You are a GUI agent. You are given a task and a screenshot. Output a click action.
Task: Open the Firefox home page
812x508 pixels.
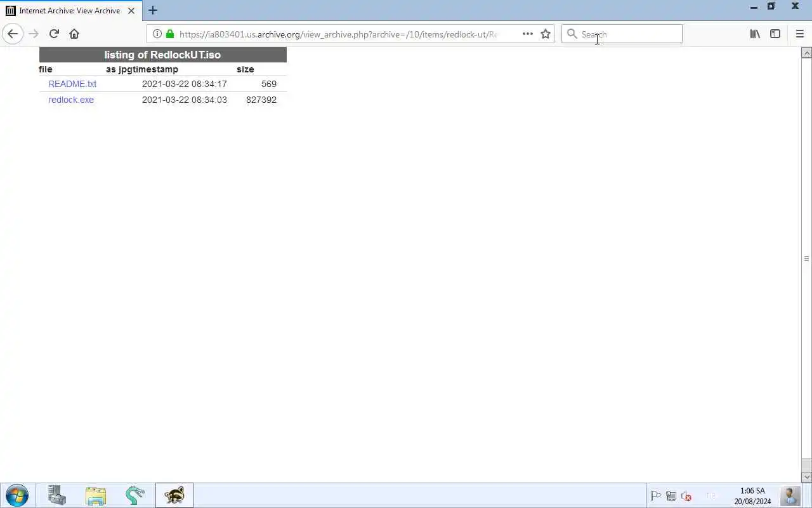coord(74,34)
